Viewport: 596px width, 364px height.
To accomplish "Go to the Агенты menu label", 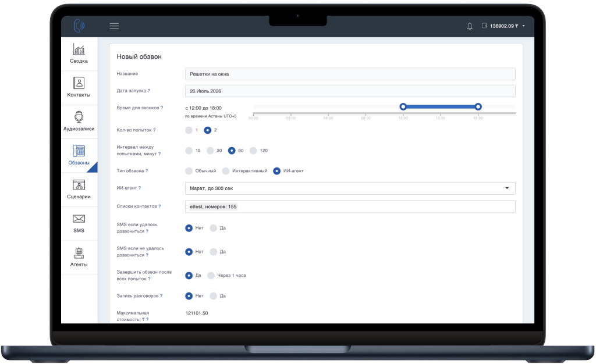I will [79, 265].
